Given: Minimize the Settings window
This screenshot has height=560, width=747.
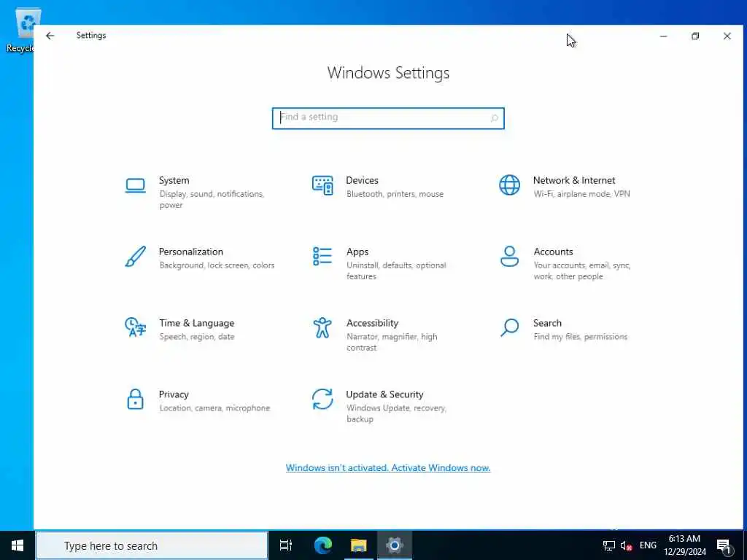Looking at the screenshot, I should [x=663, y=36].
